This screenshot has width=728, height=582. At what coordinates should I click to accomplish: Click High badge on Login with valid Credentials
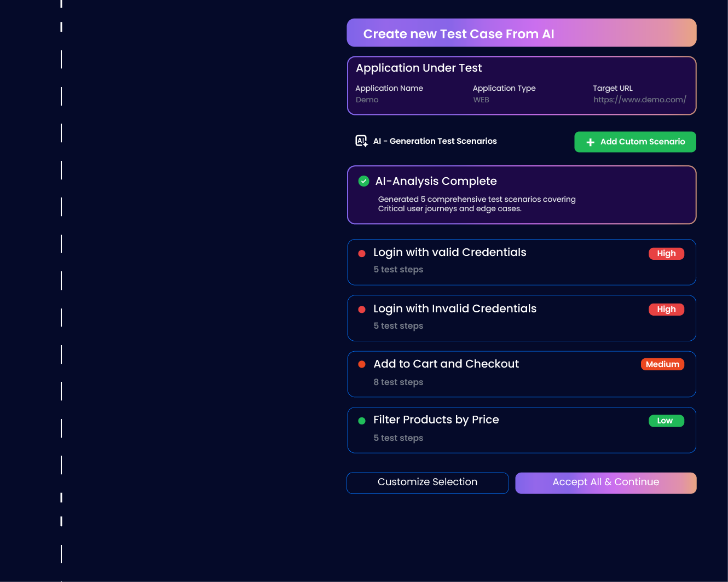click(x=666, y=253)
